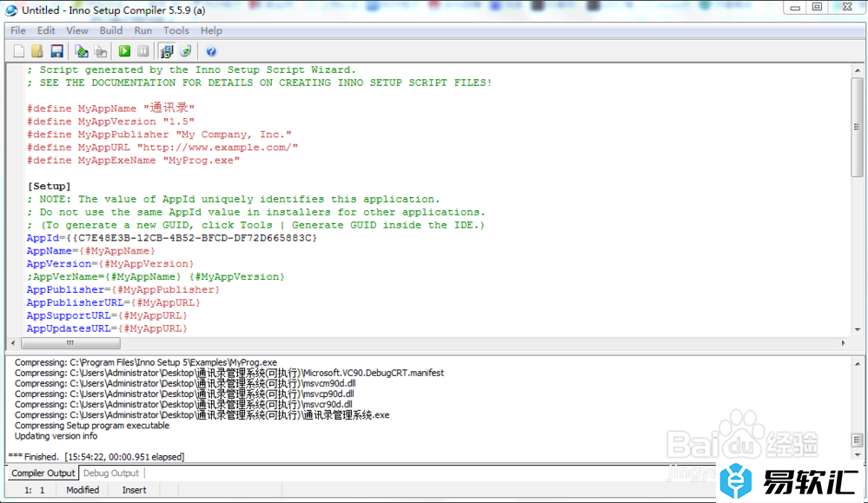
Task: Select the "Updating version info" output line
Action: tap(56, 436)
